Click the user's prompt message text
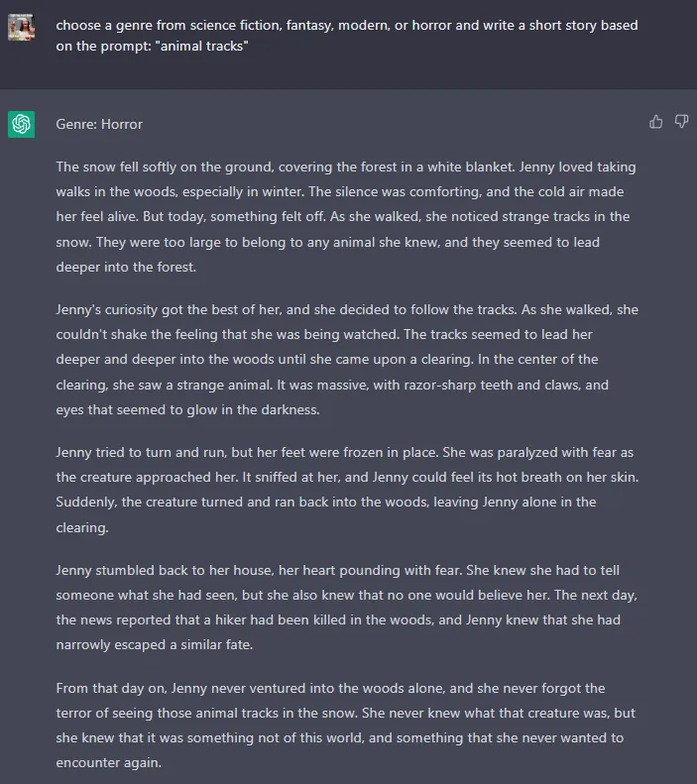Image resolution: width=697 pixels, height=784 pixels. pos(346,36)
